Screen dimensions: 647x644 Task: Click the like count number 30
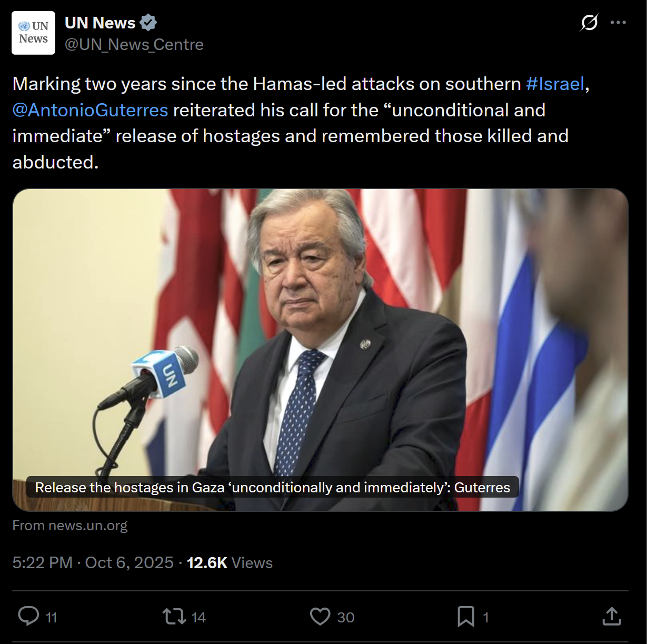click(x=345, y=617)
